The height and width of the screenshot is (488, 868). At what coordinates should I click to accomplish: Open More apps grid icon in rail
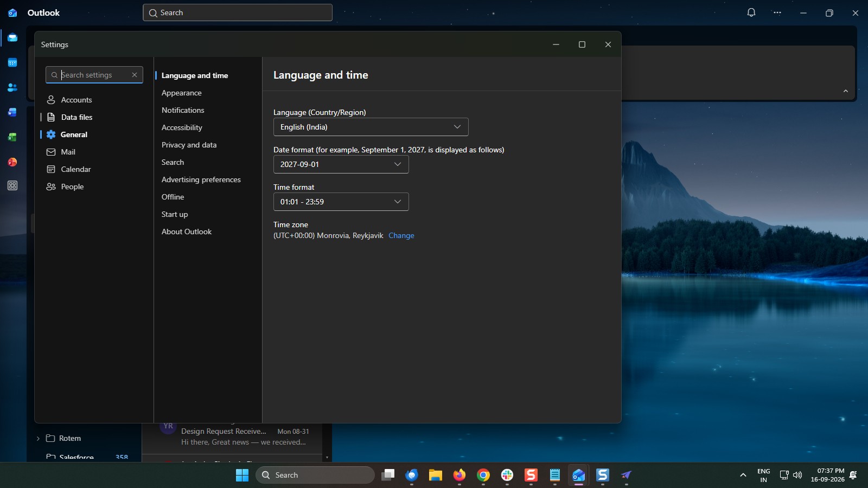12,186
